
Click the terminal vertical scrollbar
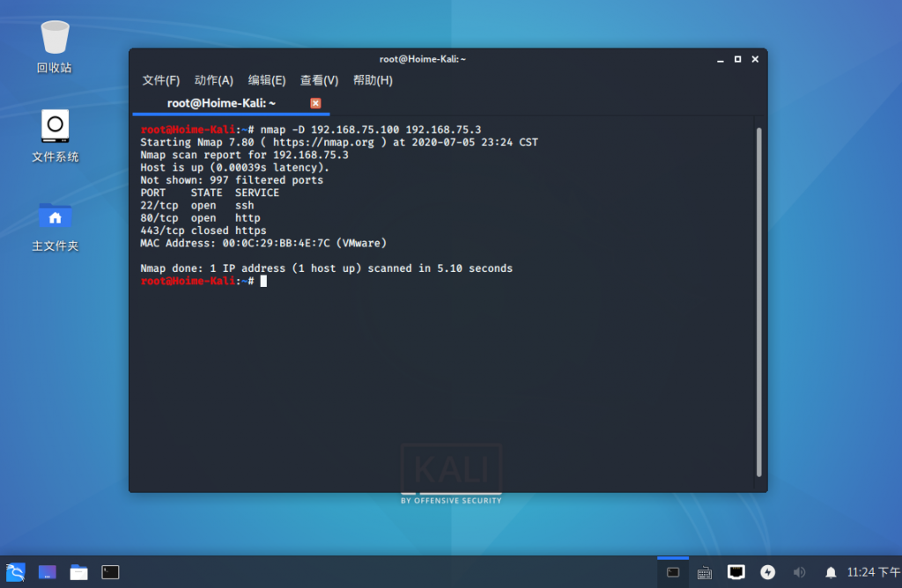758,302
